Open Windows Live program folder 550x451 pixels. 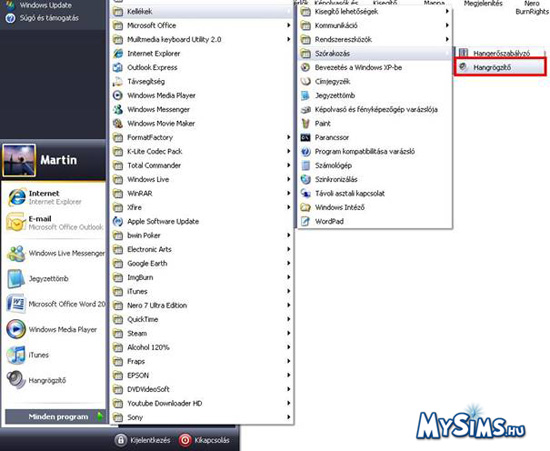pyautogui.click(x=201, y=179)
